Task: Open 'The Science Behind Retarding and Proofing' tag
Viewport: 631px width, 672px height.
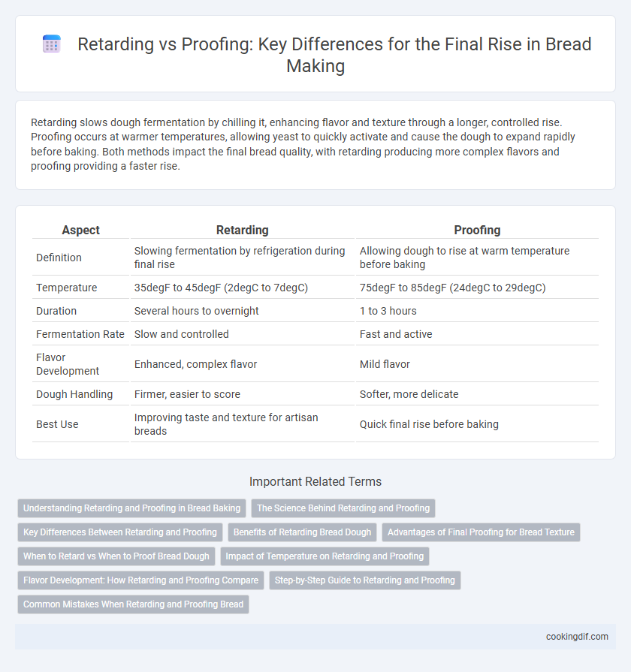Action: (x=343, y=508)
